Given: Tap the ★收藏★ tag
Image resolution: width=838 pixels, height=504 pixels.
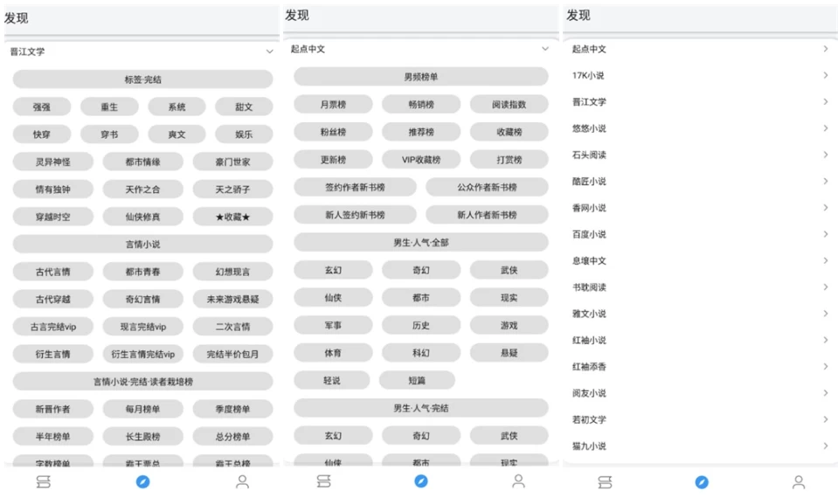Looking at the screenshot, I should click(x=232, y=217).
